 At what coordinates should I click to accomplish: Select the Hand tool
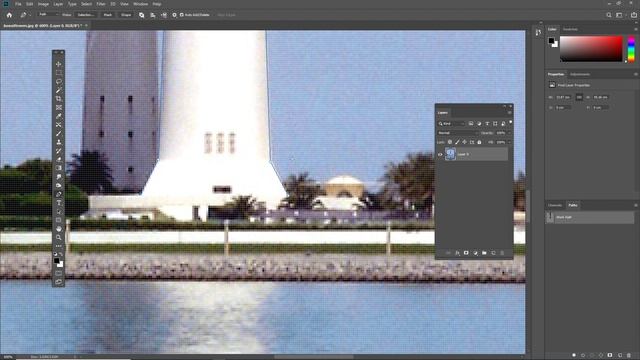tap(59, 229)
